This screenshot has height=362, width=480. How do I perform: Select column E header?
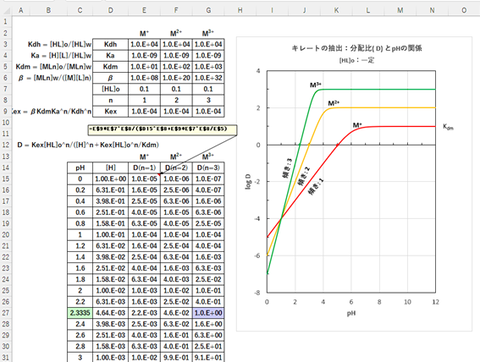[x=144, y=10]
